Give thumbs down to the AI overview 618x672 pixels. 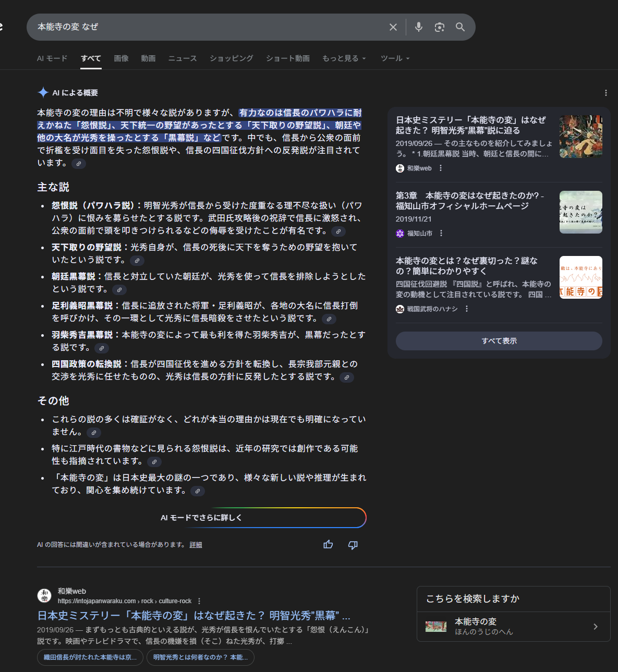click(353, 545)
